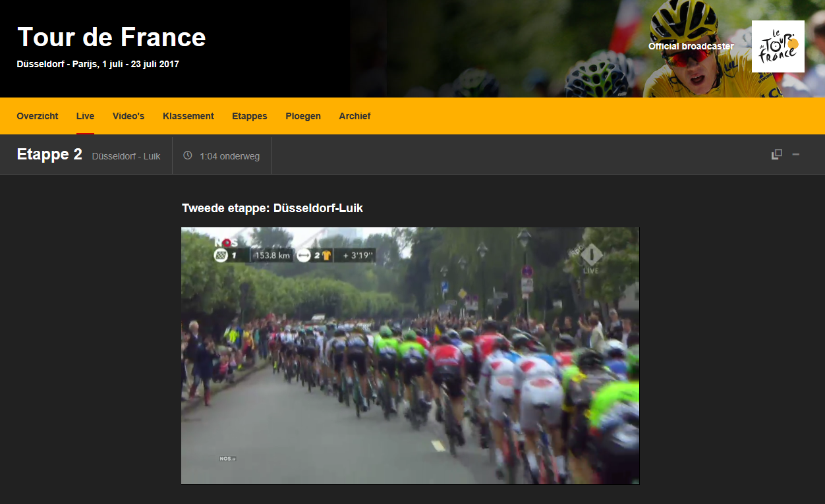Open the Overzicht tab
Image resolution: width=825 pixels, height=504 pixels.
38,116
